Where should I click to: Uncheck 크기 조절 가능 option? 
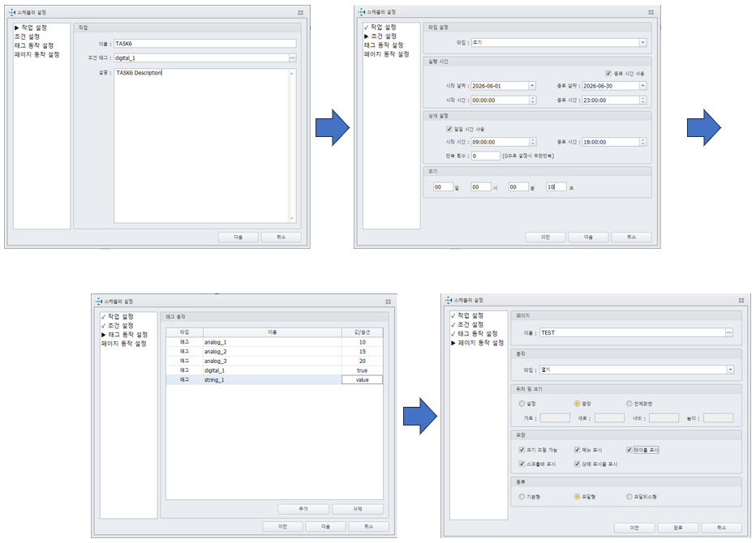click(522, 450)
